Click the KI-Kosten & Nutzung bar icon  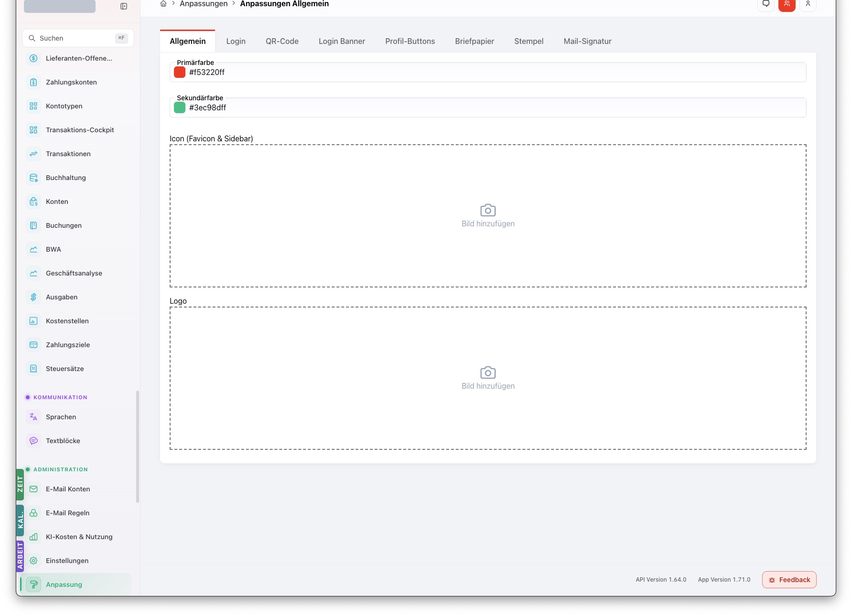click(33, 537)
